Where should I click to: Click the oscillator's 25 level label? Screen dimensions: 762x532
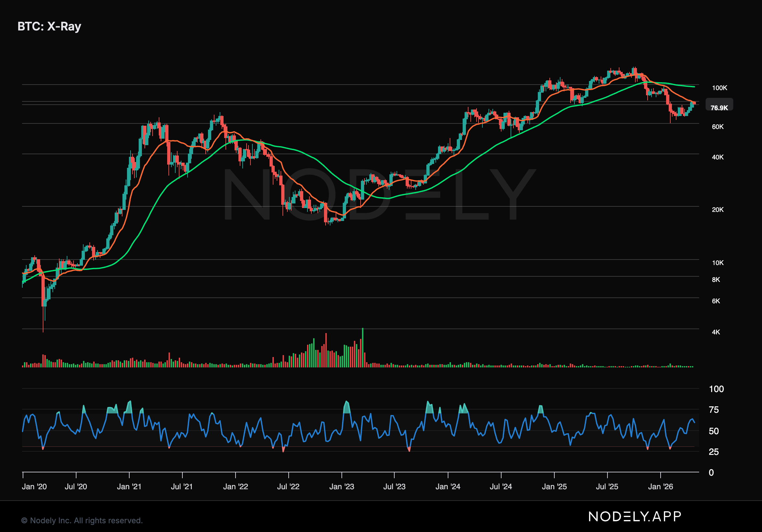click(713, 452)
